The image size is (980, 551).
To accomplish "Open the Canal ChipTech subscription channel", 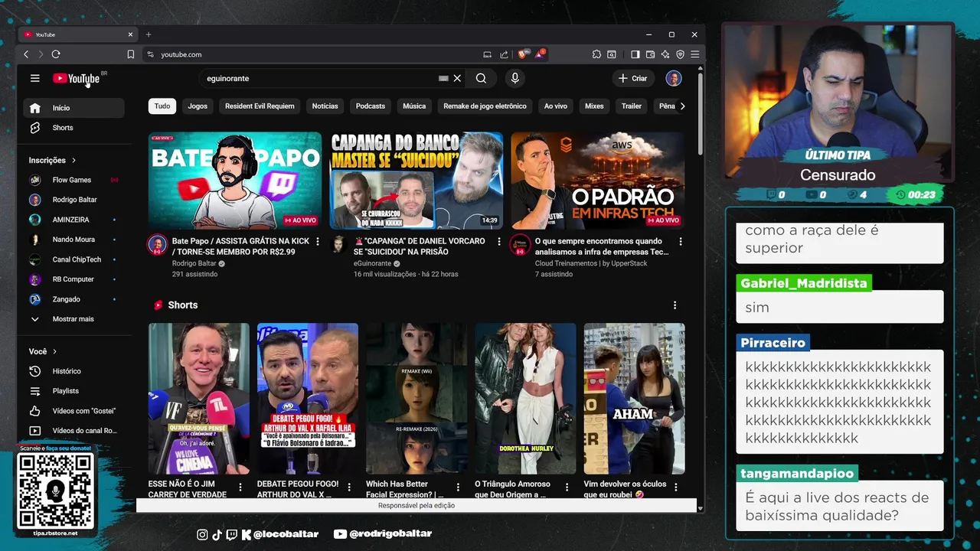I will tap(73, 259).
